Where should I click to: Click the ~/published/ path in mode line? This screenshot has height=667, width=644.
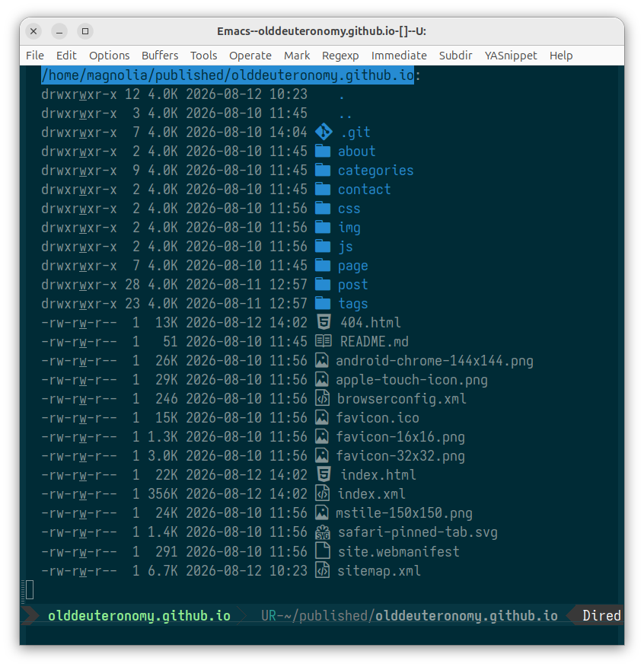(329, 615)
